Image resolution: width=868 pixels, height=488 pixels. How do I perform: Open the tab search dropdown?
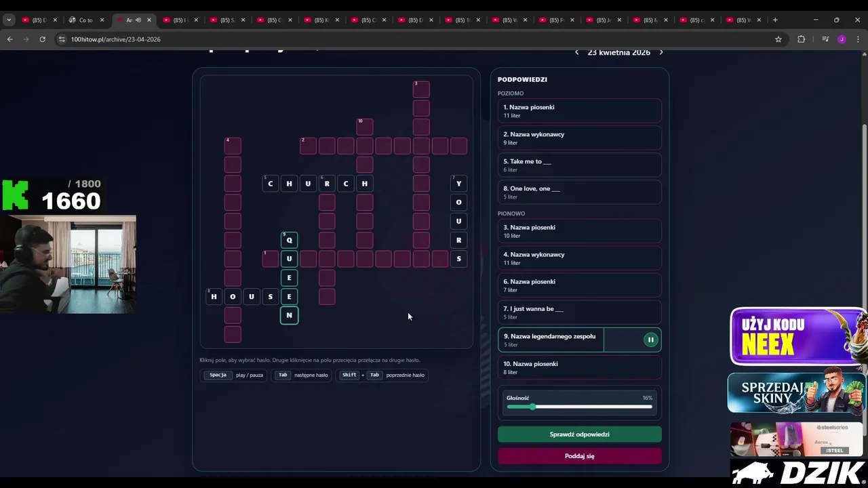click(9, 20)
